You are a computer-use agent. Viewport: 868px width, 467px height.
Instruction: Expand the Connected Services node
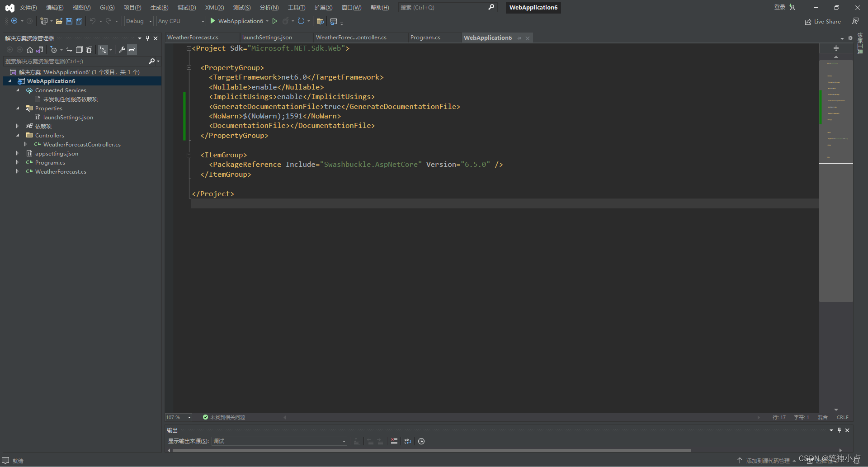(18, 90)
